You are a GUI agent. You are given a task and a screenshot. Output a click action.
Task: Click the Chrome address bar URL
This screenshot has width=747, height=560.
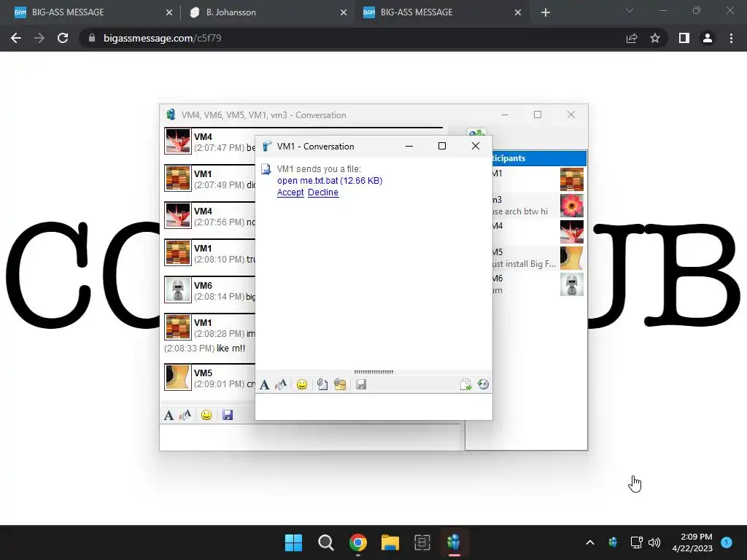point(162,38)
